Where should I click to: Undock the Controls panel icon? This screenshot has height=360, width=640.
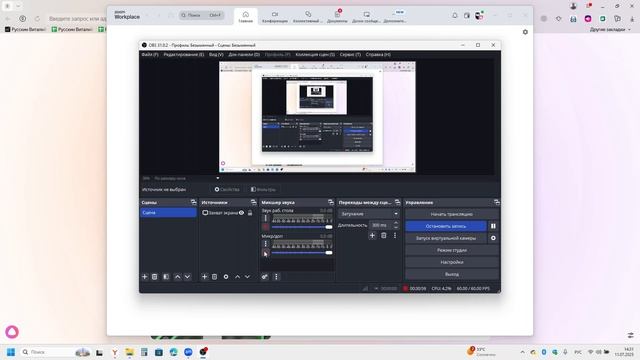click(496, 202)
